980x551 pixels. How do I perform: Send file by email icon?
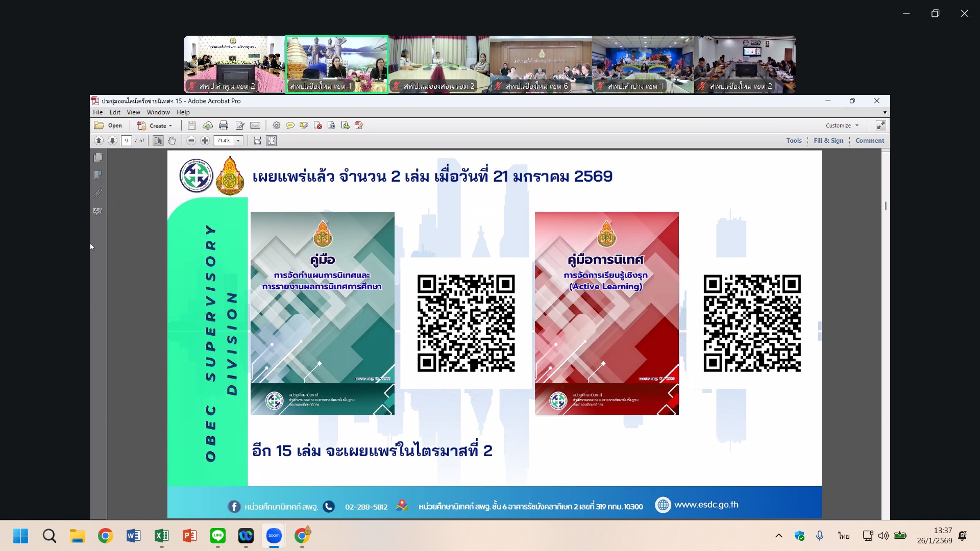(255, 126)
